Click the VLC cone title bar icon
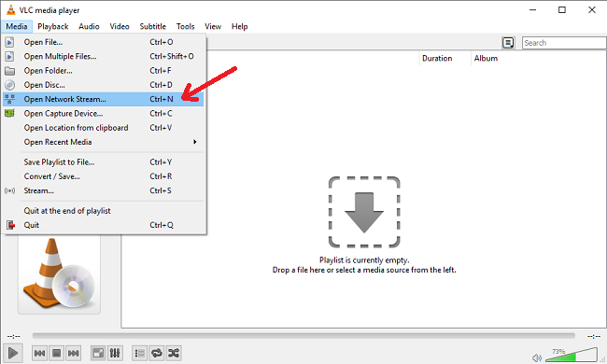The height and width of the screenshot is (364, 607). [x=11, y=9]
